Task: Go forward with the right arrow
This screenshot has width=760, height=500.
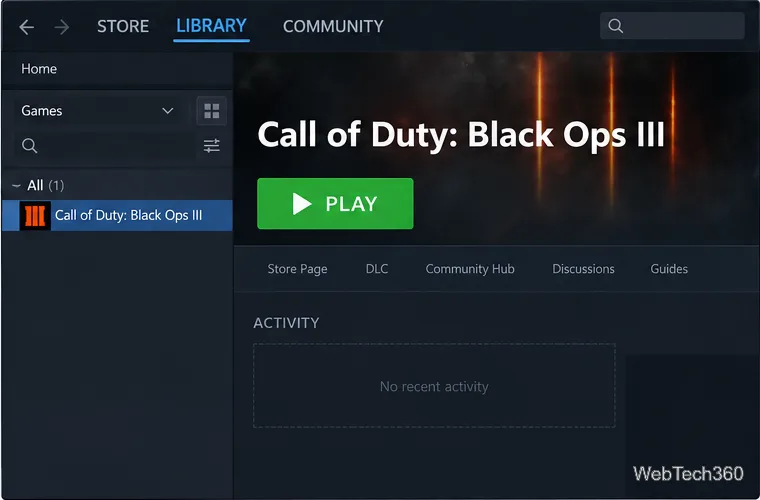Action: (62, 27)
